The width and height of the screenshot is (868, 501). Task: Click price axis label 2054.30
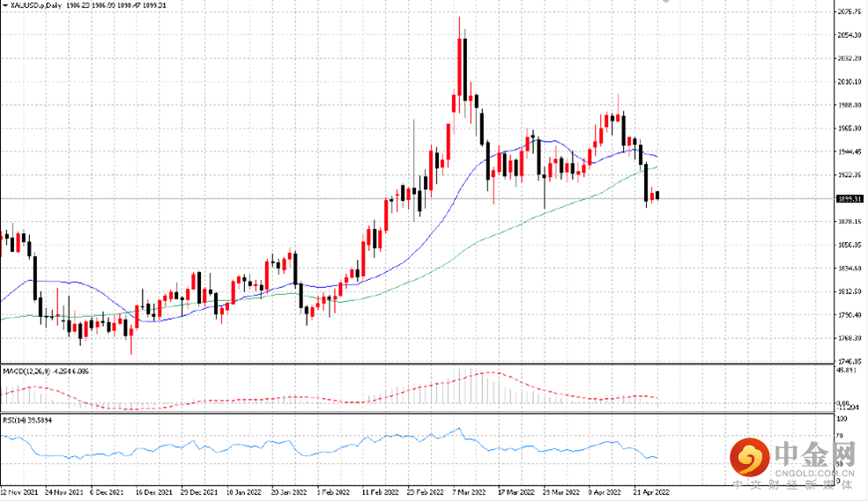click(849, 35)
